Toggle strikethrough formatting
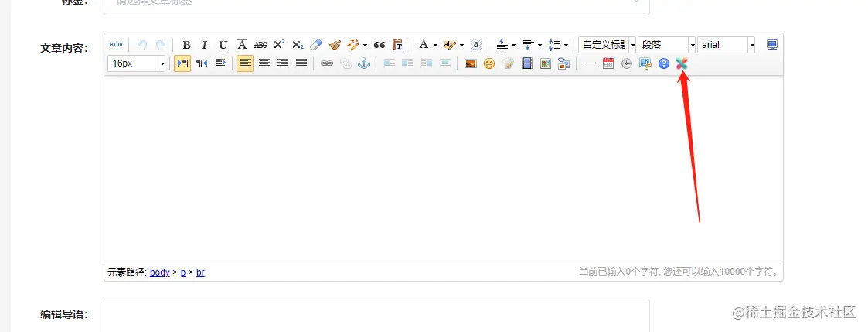Image resolution: width=868 pixels, height=332 pixels. tap(260, 45)
